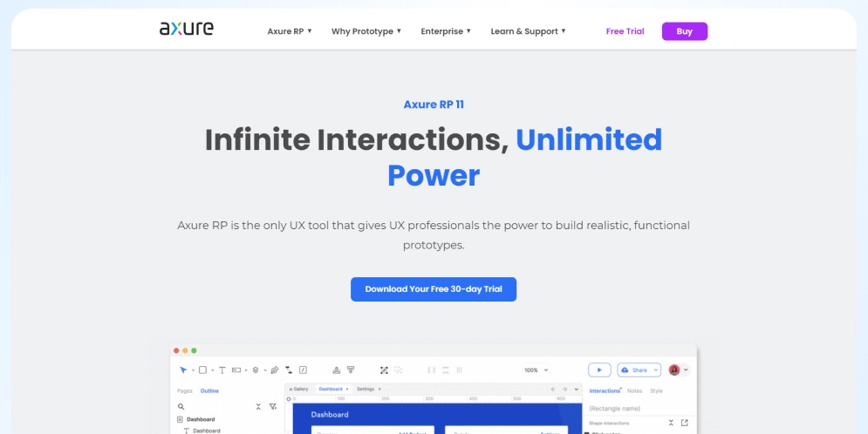Viewport: 868px width, 434px height.
Task: Open the Interactions tab
Action: coord(605,391)
